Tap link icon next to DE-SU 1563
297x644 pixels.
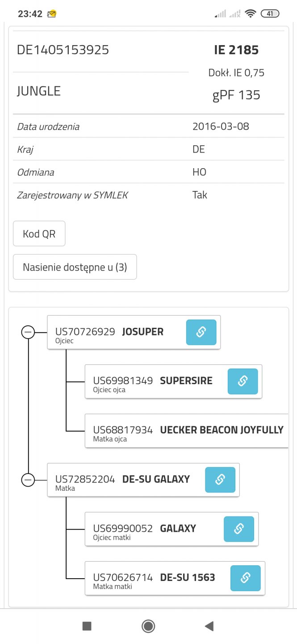(245, 578)
